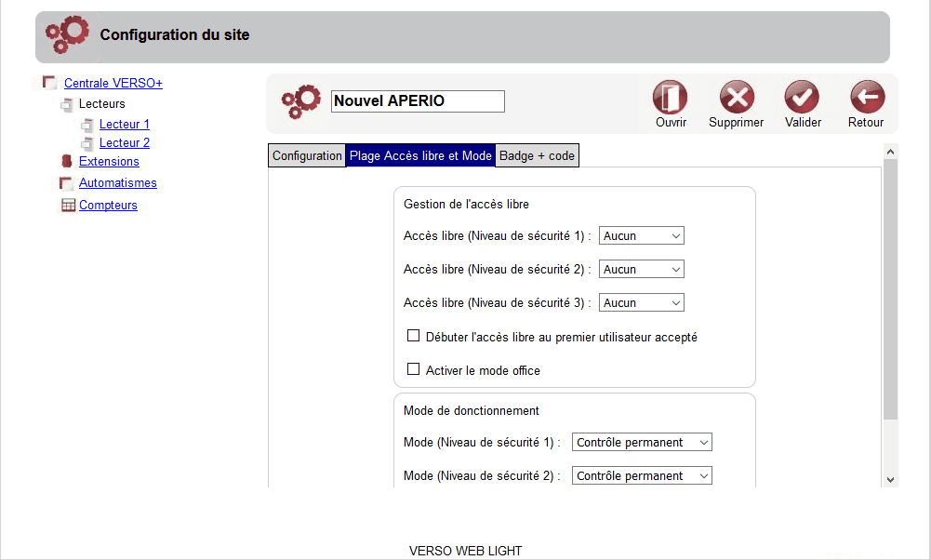The width and height of the screenshot is (931, 560).
Task: Open Accès libre Niveau de sécurité 3 dropdown
Action: 641,302
